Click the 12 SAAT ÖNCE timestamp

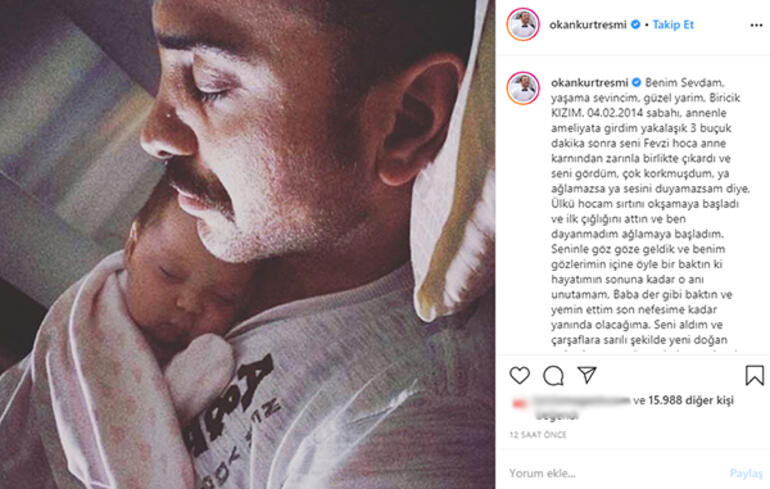click(538, 435)
